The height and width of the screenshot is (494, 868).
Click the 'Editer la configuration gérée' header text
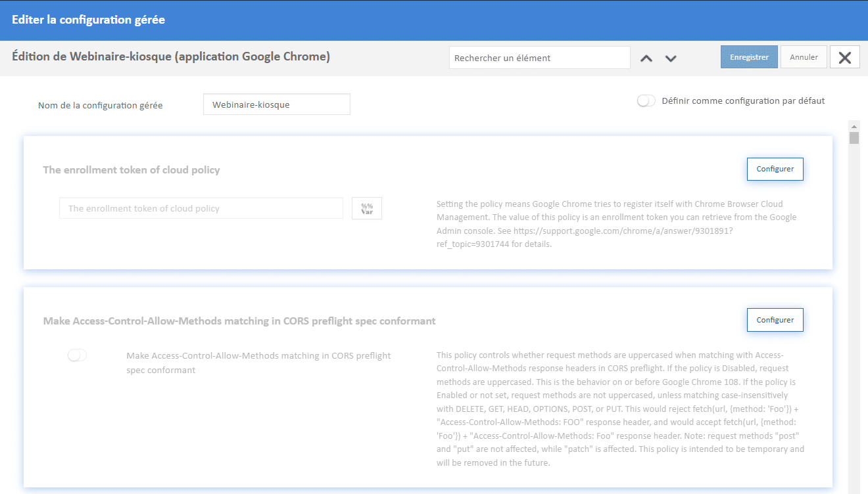coord(88,20)
